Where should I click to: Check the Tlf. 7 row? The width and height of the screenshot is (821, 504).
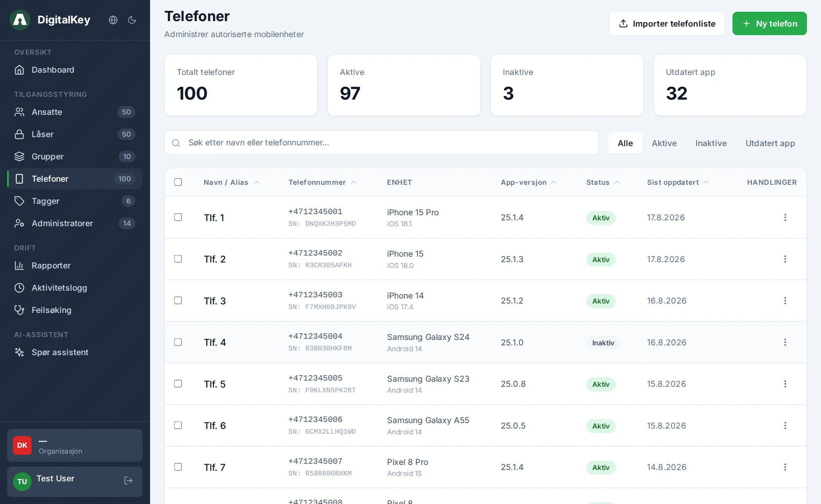coord(178,467)
